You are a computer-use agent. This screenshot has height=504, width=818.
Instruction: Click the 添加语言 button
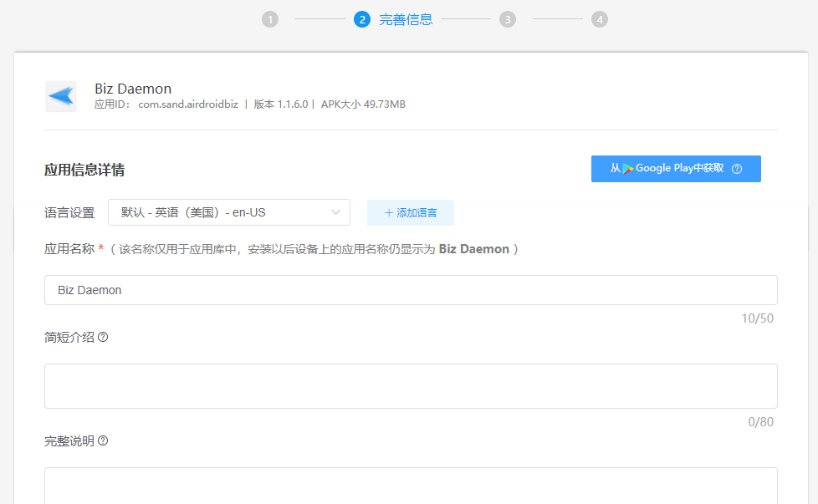(411, 212)
